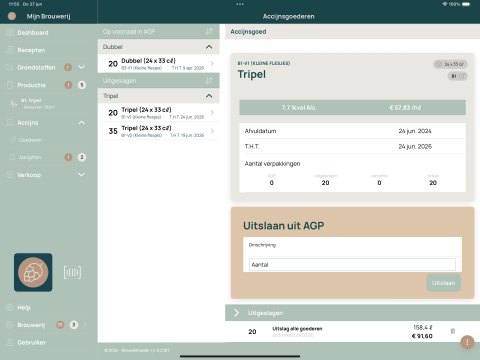Open the Brouwerij settings
This screenshot has height=360, width=480.
coord(31,325)
